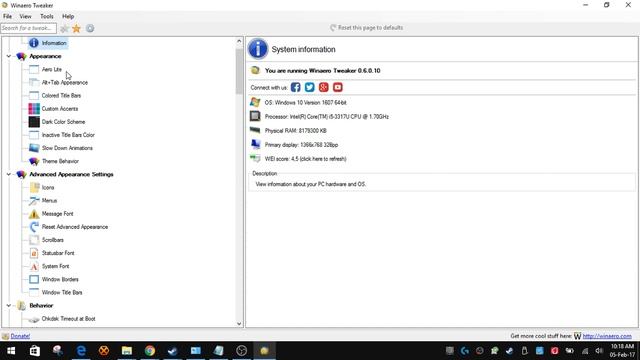Click the Primary display line

coord(301,145)
